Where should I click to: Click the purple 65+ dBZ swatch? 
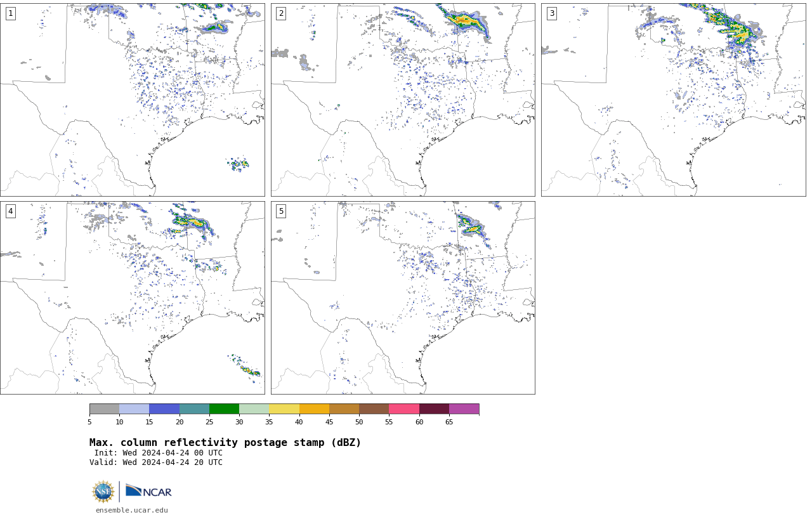click(x=464, y=409)
